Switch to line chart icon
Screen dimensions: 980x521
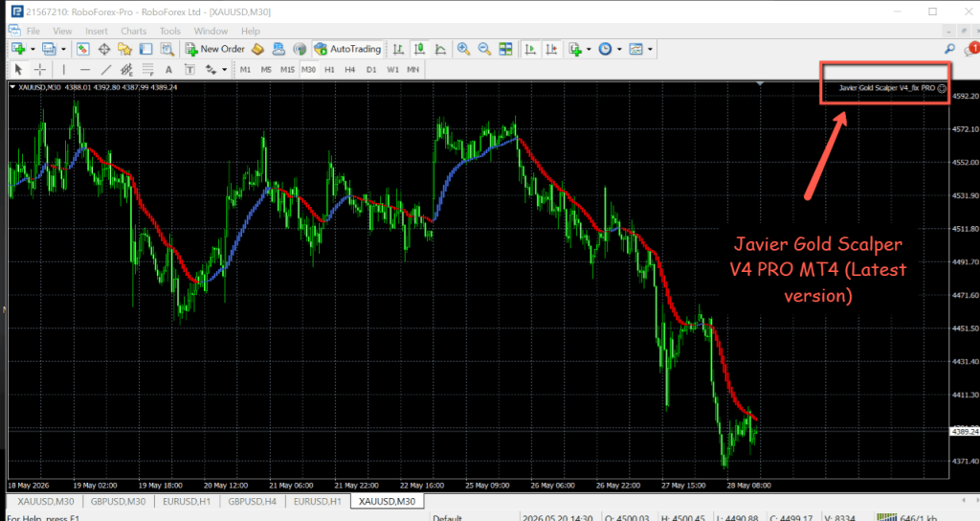[440, 49]
